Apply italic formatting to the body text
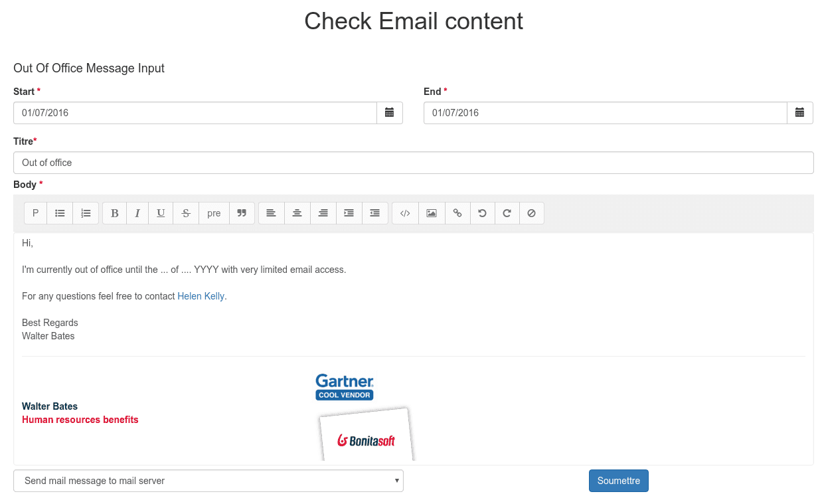This screenshot has height=504, width=820. 137,212
